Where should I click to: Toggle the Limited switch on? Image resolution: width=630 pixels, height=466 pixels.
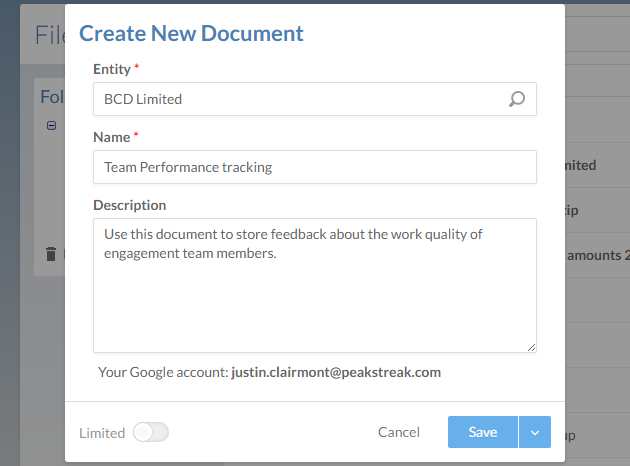(151, 432)
